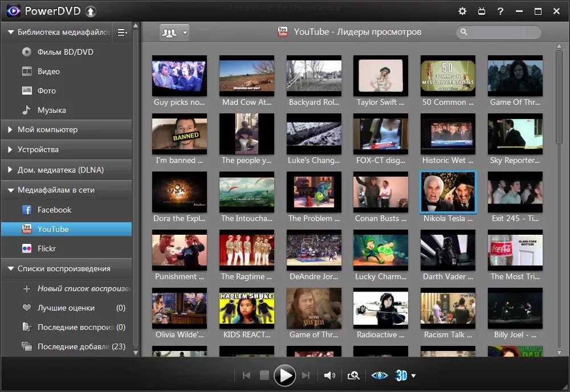Open 'KIDS REACT...' video thumbnail
This screenshot has height=392, width=570.
247,308
